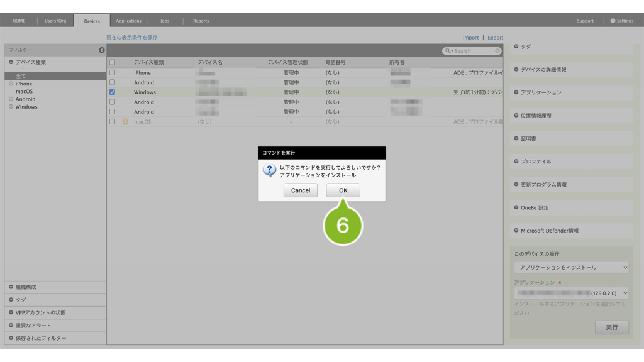Expand the iPhone filter tree node
The height and width of the screenshot is (362, 644).
pyautogui.click(x=11, y=84)
